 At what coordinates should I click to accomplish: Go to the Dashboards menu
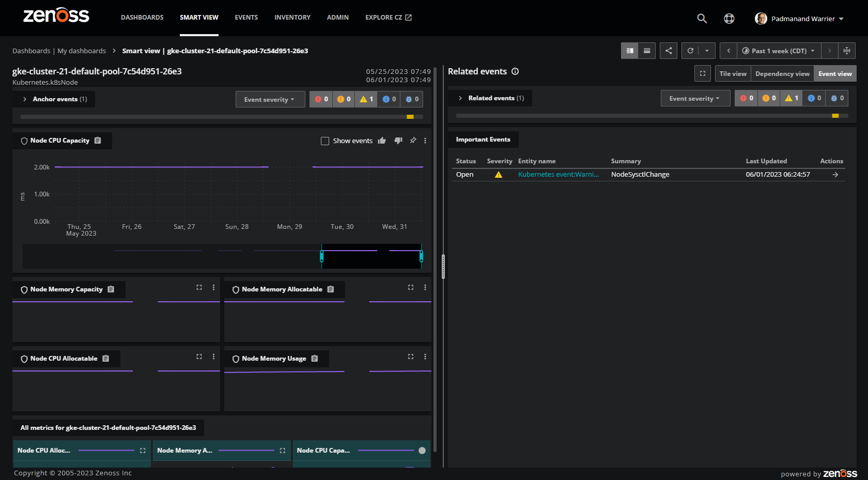[x=142, y=18]
